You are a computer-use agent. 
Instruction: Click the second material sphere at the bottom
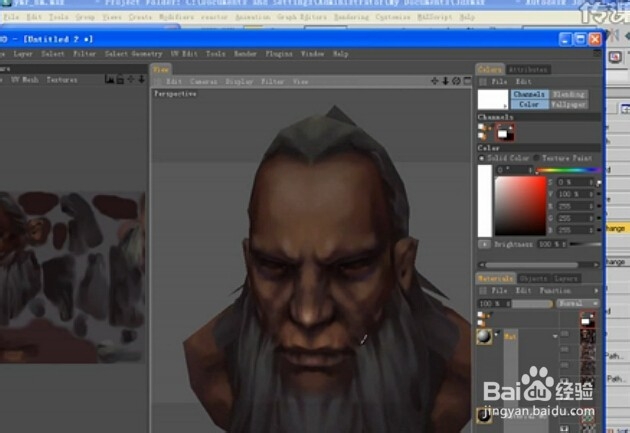click(x=484, y=416)
